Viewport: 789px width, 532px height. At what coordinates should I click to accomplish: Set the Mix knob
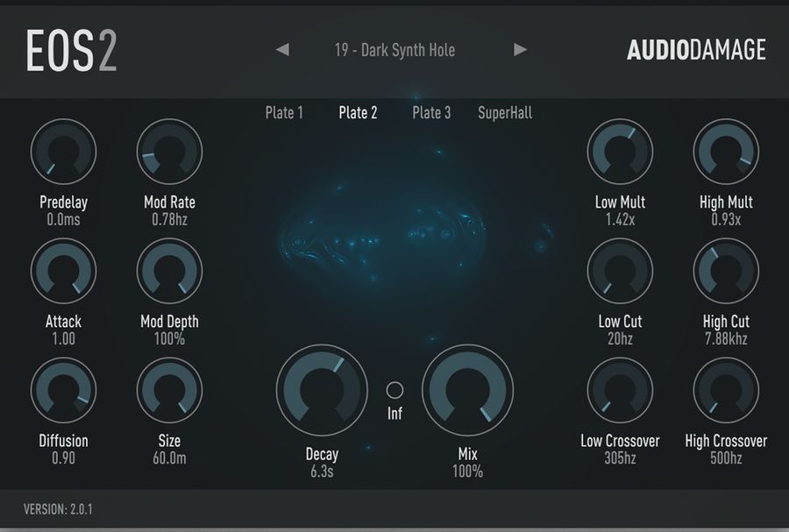pyautogui.click(x=467, y=391)
